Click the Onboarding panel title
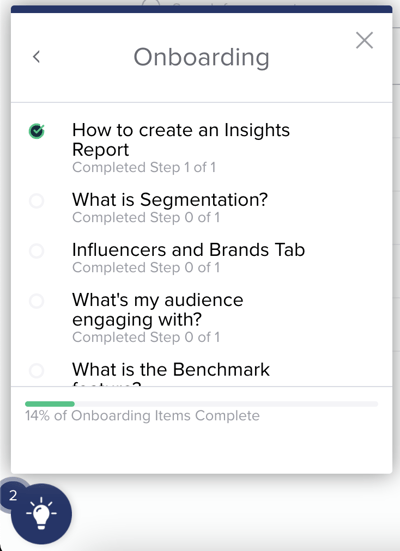This screenshot has height=551, width=400. 201,57
